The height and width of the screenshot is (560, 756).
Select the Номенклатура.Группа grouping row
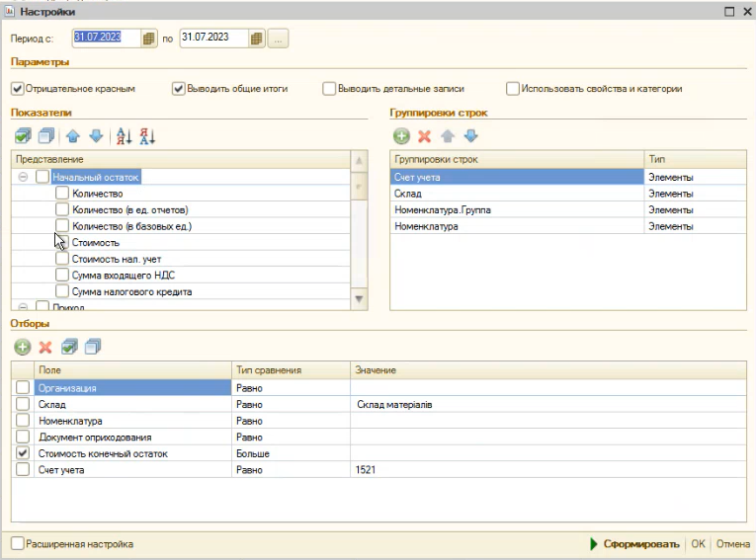442,210
